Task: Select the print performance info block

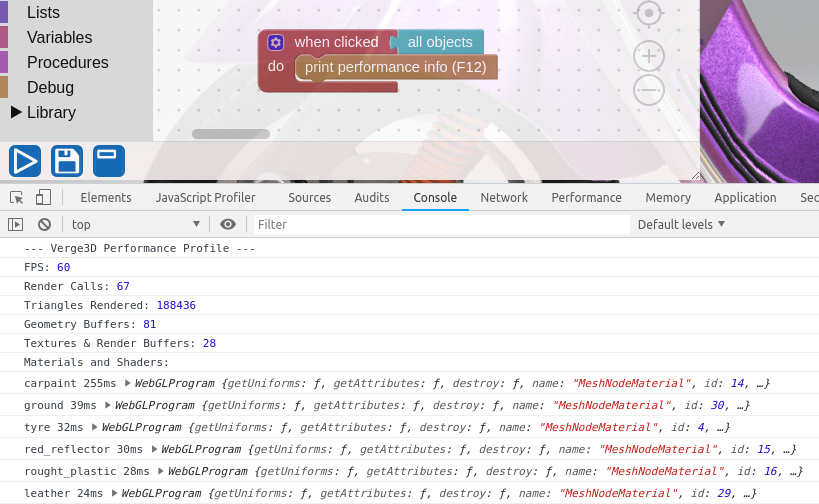Action: 395,67
